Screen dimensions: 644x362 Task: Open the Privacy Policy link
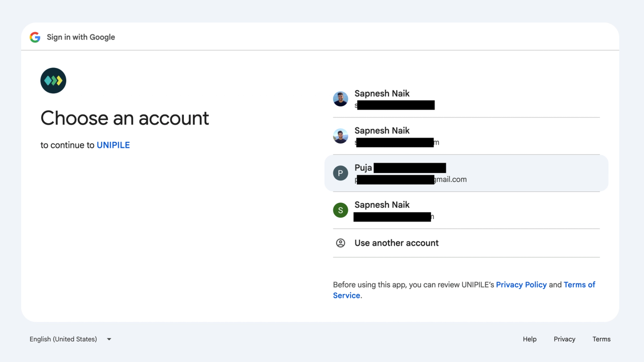tap(521, 285)
